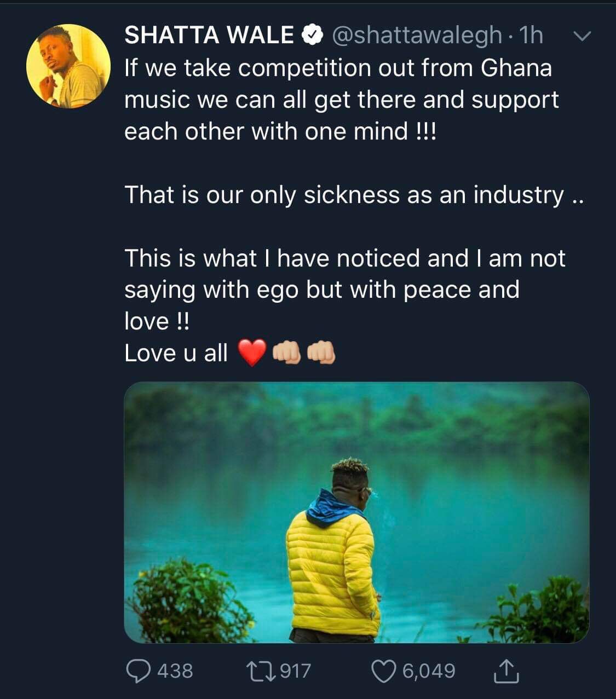Click the 'only sickness as an industry' line
This screenshot has height=699, width=616.
pos(354,195)
